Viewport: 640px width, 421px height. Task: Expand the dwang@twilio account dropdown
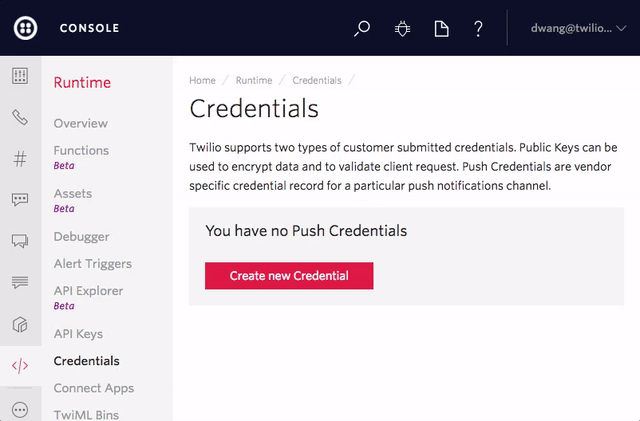(x=578, y=29)
